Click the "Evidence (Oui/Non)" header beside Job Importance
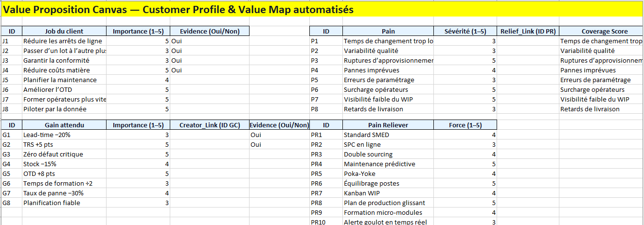The height and width of the screenshot is (225, 644). 209,31
